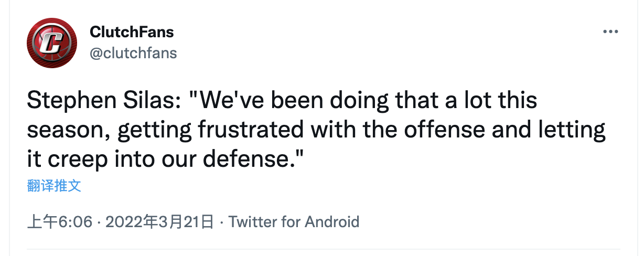Click the 2022年3月21日 date text

160,221
